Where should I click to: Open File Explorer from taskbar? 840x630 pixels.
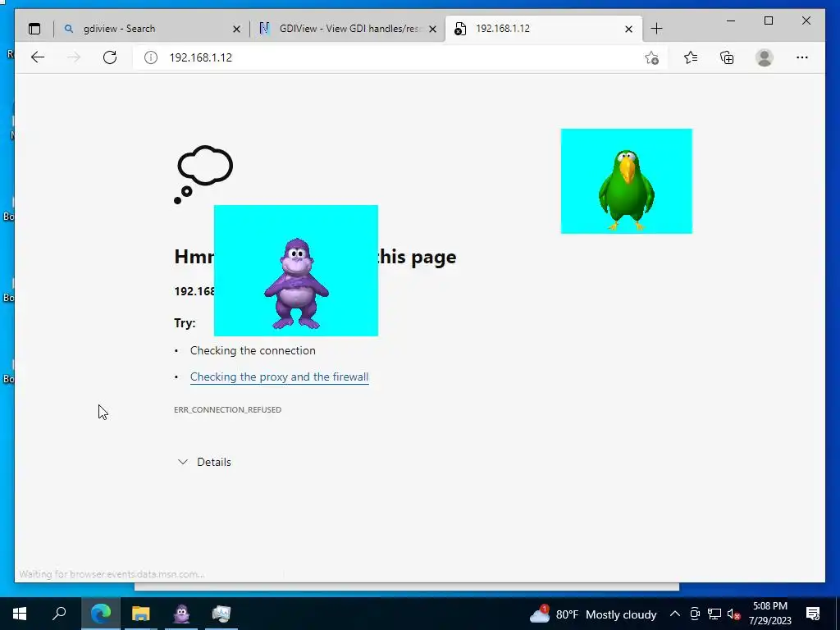tap(141, 614)
